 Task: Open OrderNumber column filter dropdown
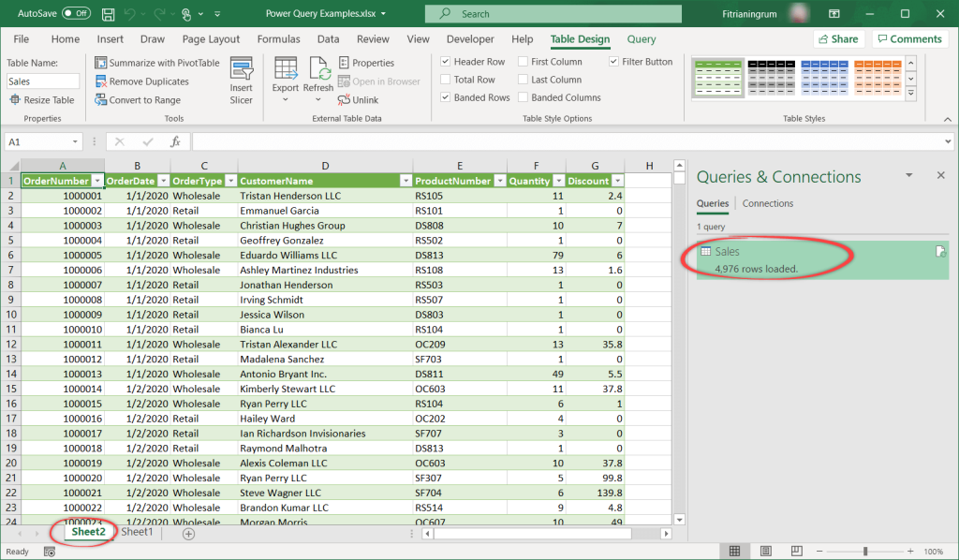coord(97,181)
